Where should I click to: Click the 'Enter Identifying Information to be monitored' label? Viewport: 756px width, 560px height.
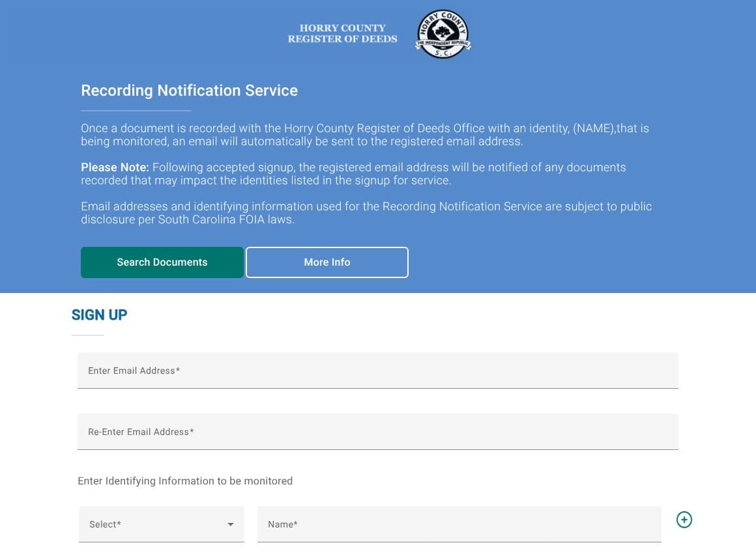185,481
